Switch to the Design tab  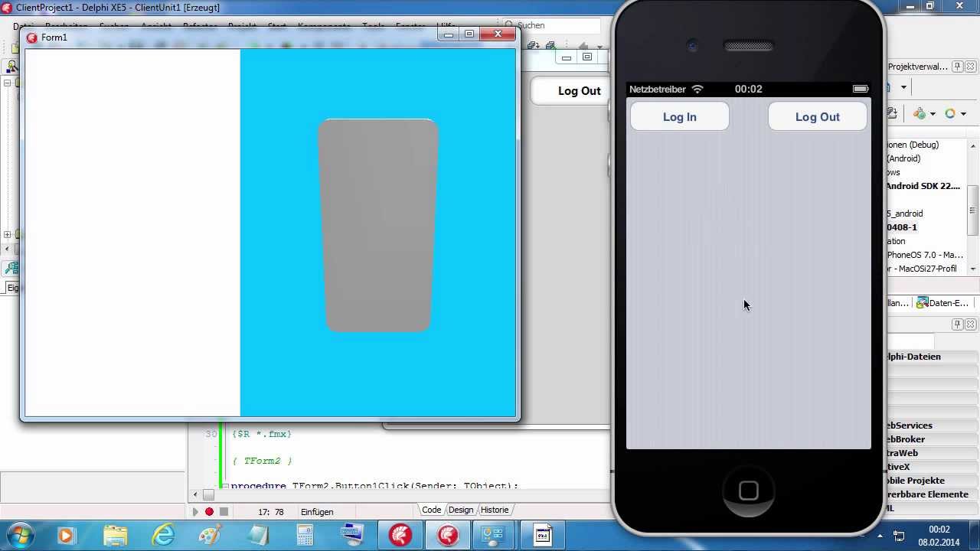click(460, 510)
